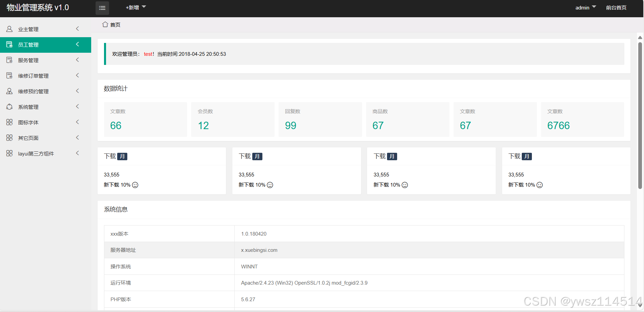The image size is (644, 312).
Task: Click the WINNT operating system cell
Action: pos(429,266)
